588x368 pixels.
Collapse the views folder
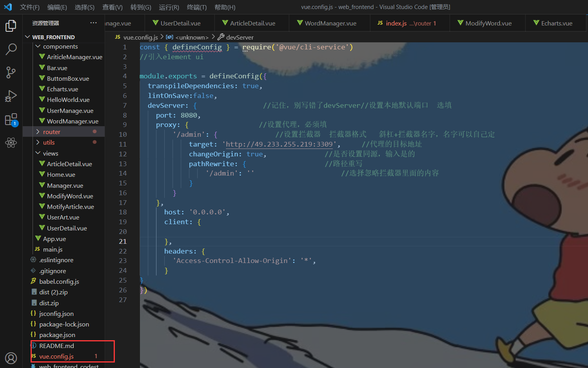click(50, 153)
